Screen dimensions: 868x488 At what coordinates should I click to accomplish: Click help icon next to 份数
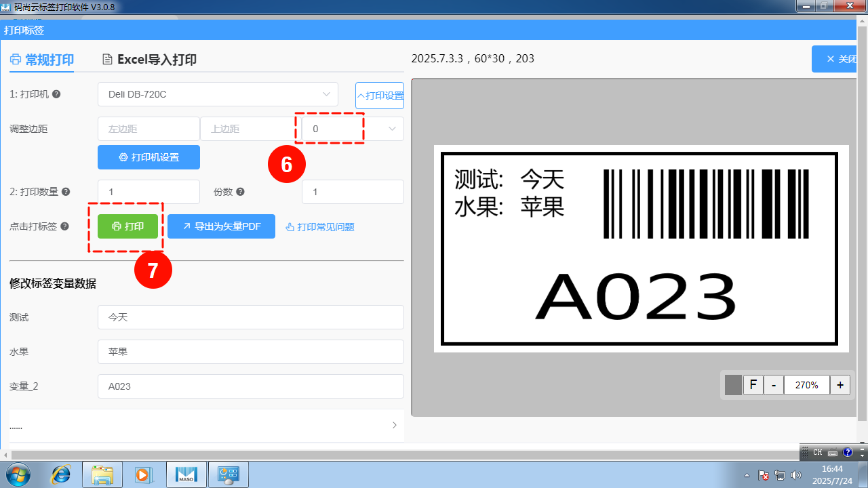tap(240, 192)
